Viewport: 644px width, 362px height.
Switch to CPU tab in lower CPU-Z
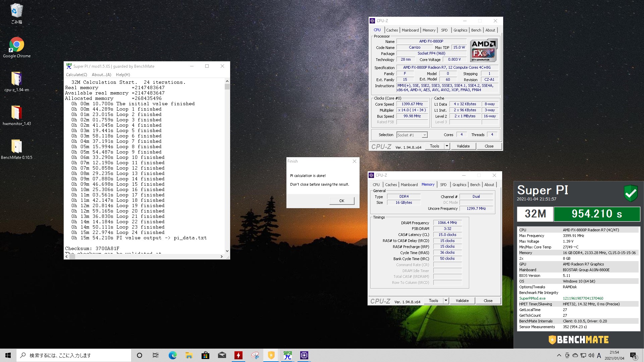[x=376, y=185]
